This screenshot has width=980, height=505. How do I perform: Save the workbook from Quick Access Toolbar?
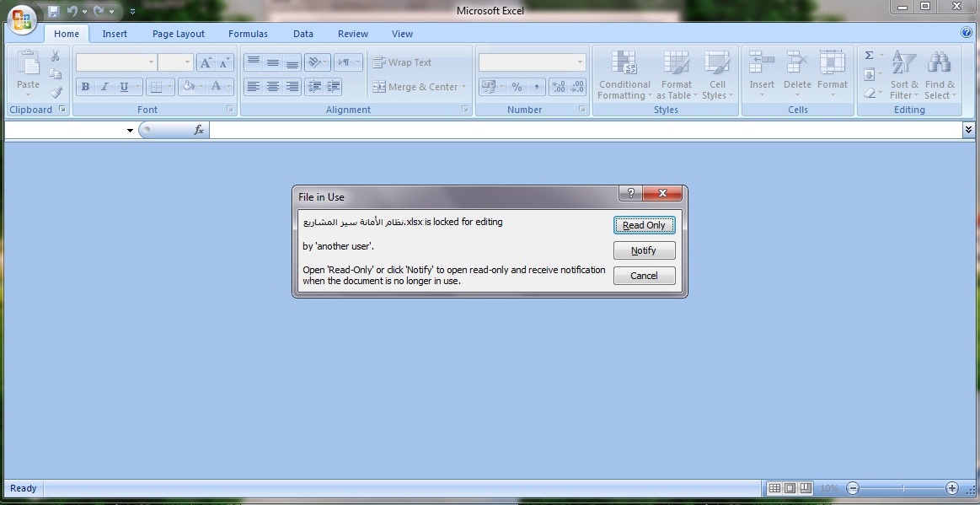54,11
